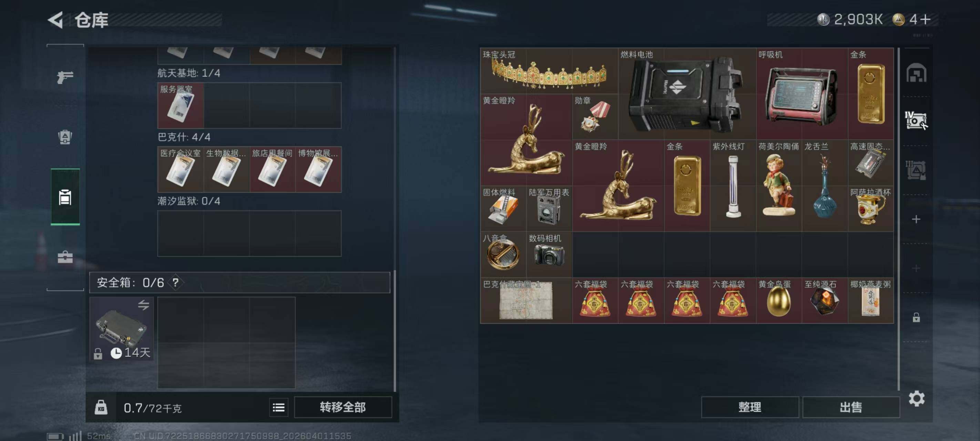Click the list view icon beside 转移全部
This screenshot has width=980, height=441.
point(278,408)
